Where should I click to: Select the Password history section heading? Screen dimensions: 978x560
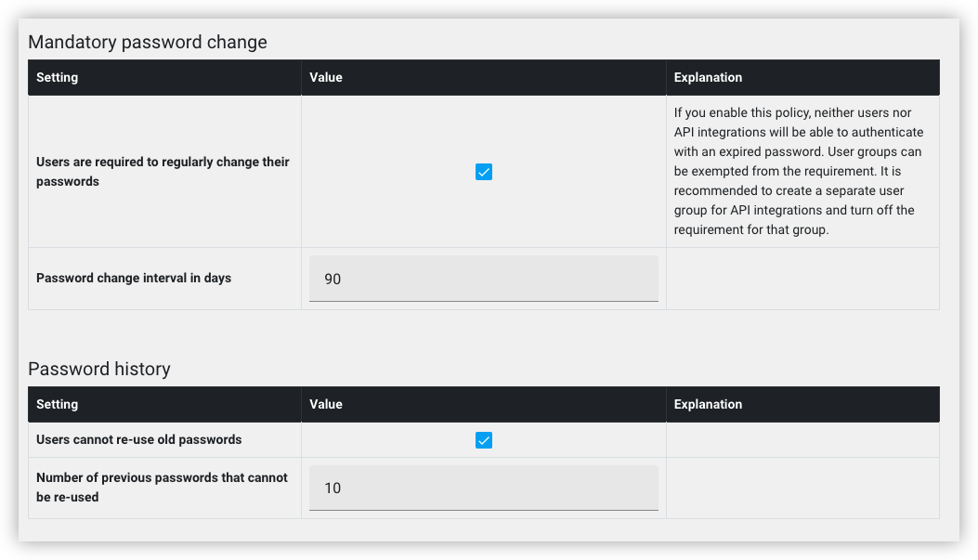[x=99, y=369]
